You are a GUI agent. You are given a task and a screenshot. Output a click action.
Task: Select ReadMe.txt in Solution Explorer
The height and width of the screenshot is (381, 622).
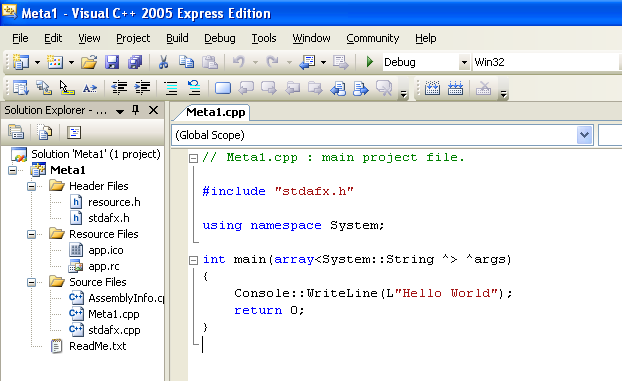click(98, 346)
